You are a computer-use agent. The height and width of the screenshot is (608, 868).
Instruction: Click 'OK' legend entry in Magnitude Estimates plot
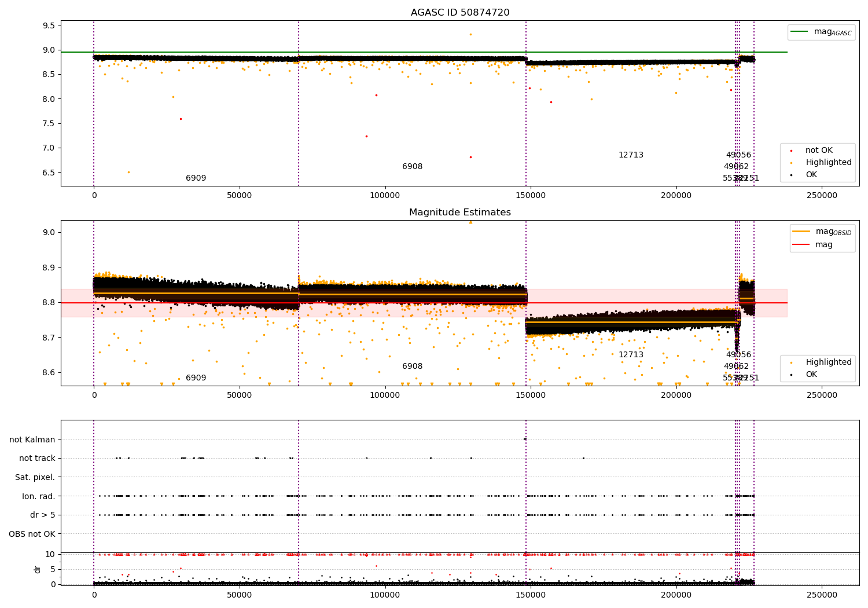[x=811, y=375]
